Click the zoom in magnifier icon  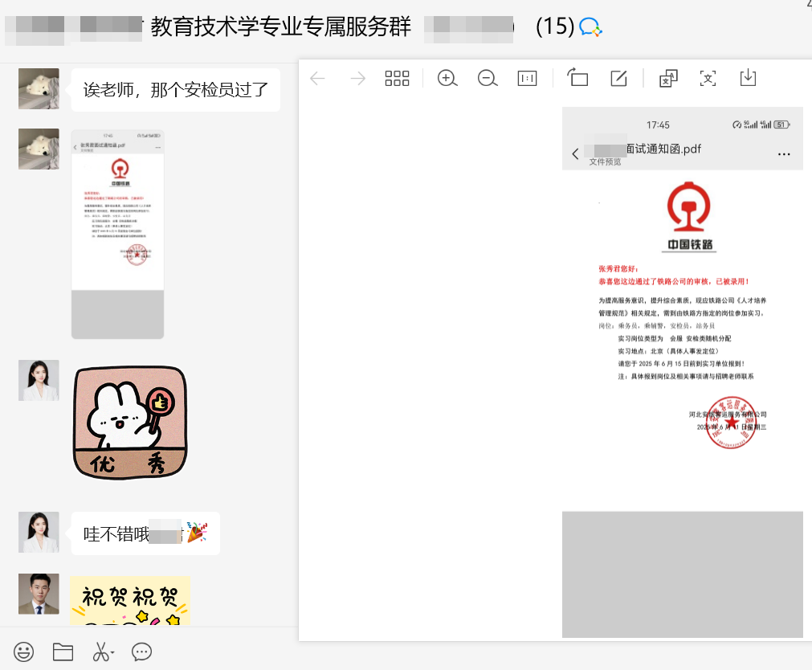[447, 78]
